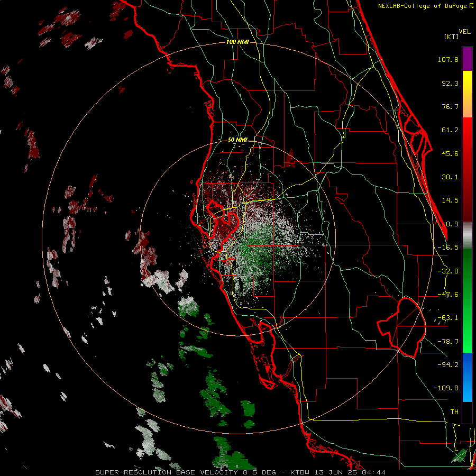Image resolution: width=476 pixels, height=476 pixels.
Task: Click the 50 NMI range ring label
Action: (237, 140)
